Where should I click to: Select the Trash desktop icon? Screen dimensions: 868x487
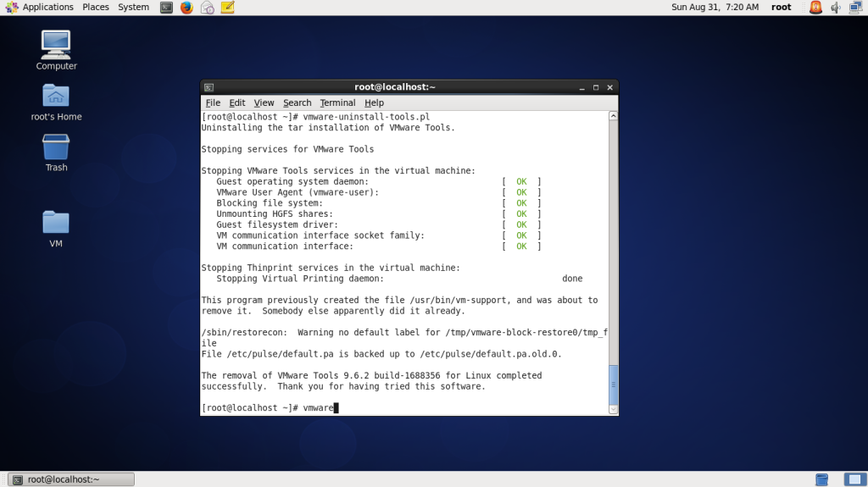pyautogui.click(x=56, y=153)
